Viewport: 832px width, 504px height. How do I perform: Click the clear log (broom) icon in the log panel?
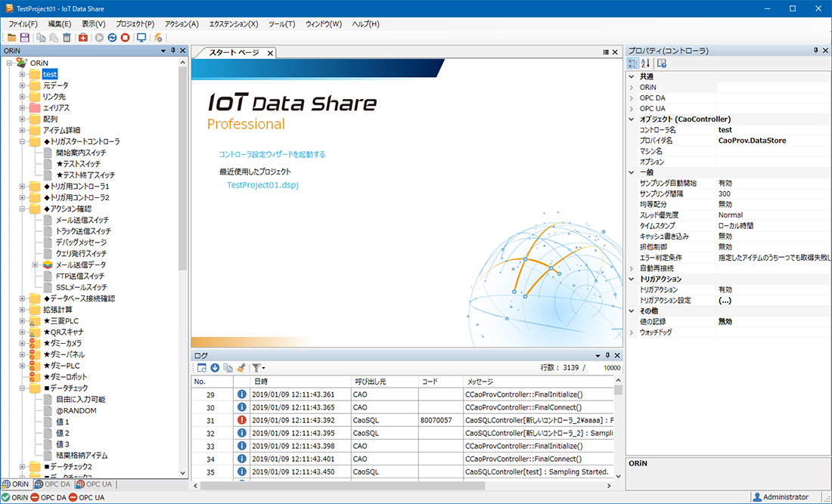tap(240, 367)
